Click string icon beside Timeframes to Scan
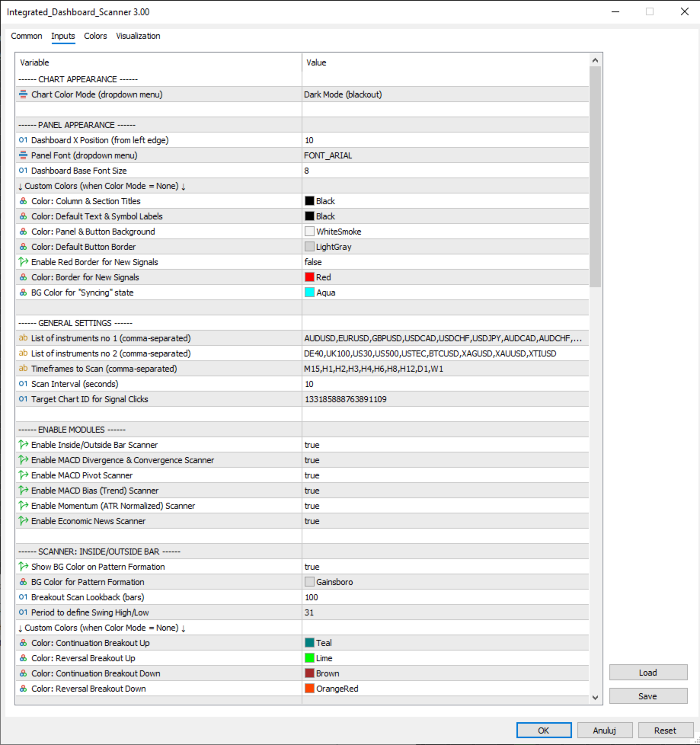 click(23, 368)
